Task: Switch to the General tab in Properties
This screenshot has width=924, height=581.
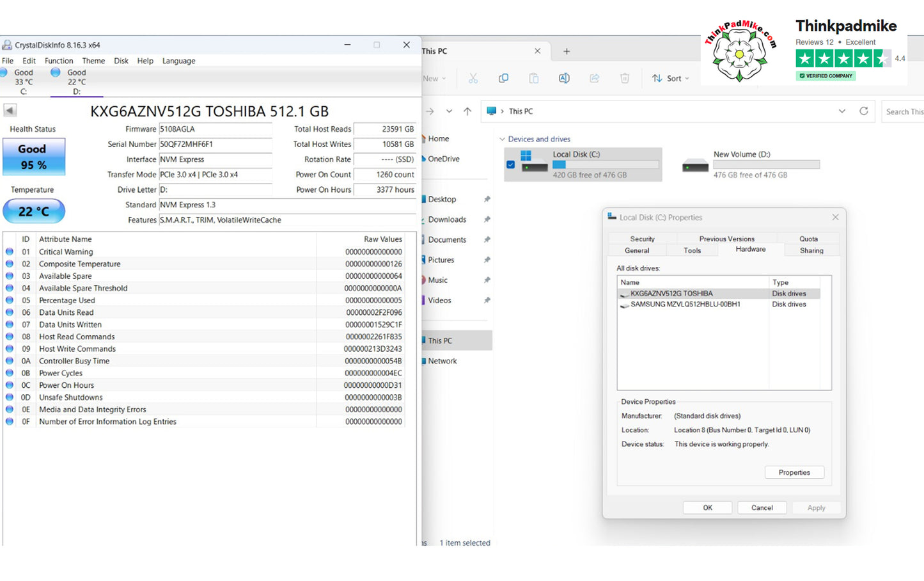Action: click(637, 250)
